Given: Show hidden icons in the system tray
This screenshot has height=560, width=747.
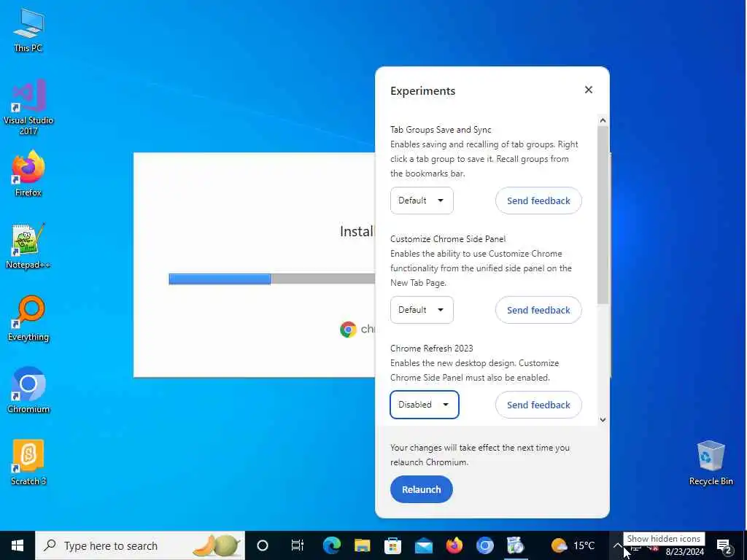Looking at the screenshot, I should pyautogui.click(x=617, y=545).
